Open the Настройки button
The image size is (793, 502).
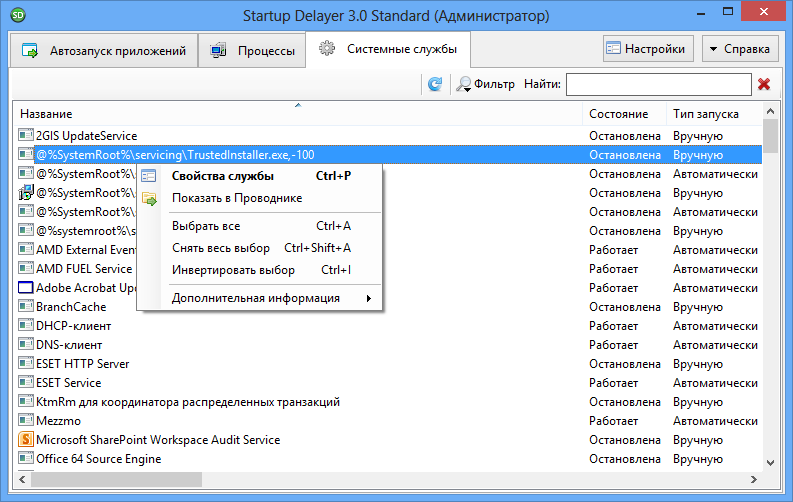648,49
